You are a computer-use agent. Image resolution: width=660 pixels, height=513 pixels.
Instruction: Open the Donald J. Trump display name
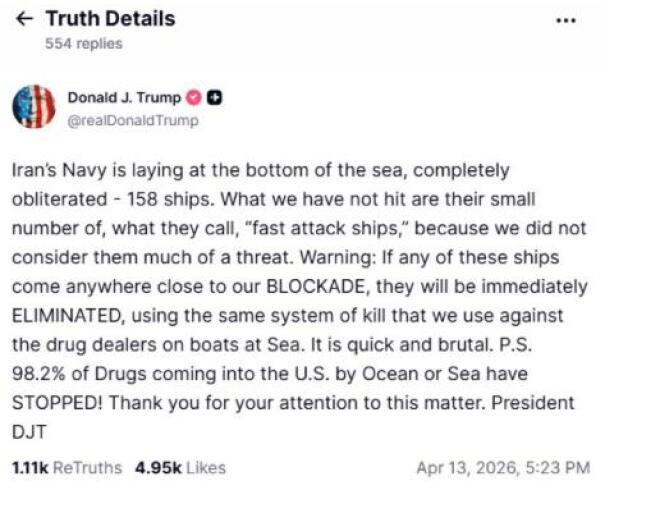click(124, 98)
